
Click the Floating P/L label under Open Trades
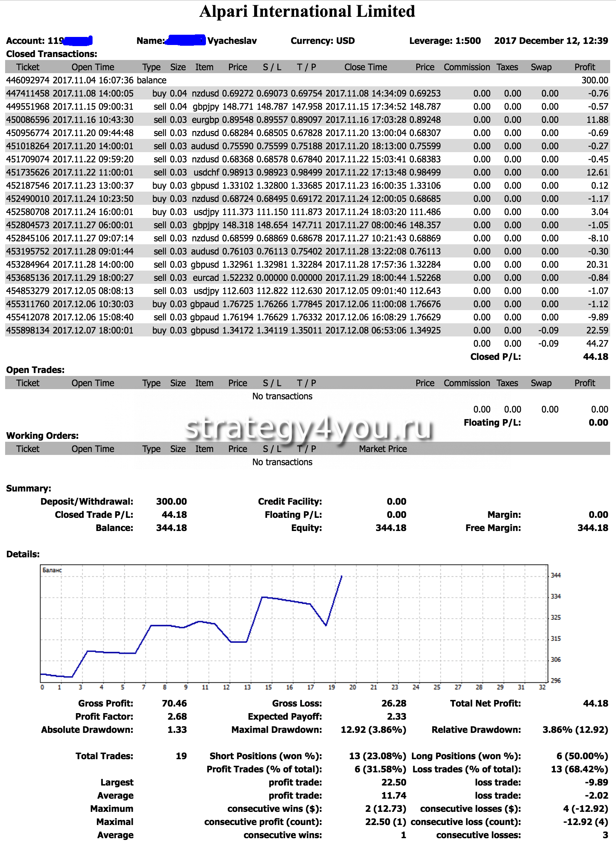point(492,423)
